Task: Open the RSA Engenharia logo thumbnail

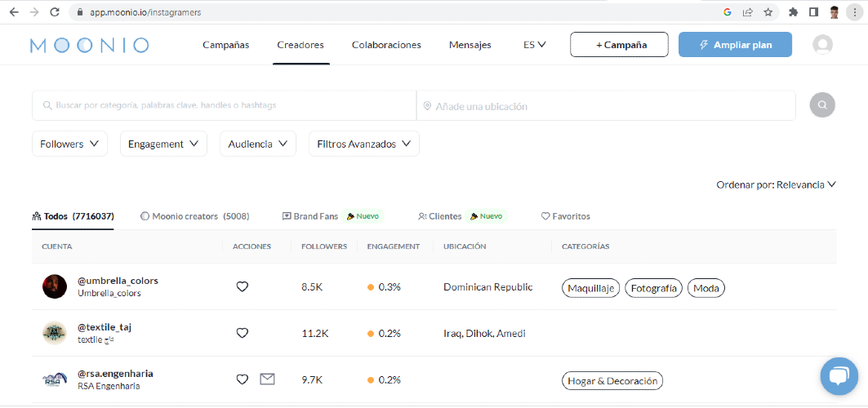Action: (x=54, y=379)
